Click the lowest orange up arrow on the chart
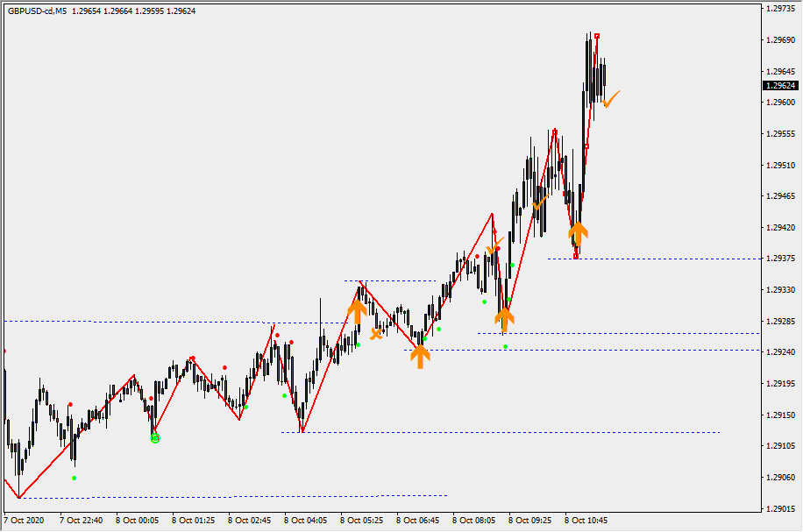 [421, 355]
